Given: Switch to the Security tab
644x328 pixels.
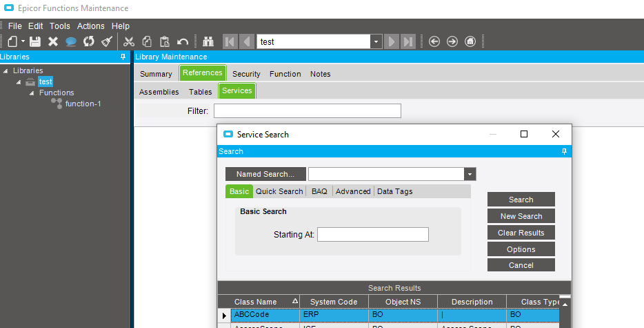Looking at the screenshot, I should [x=246, y=74].
